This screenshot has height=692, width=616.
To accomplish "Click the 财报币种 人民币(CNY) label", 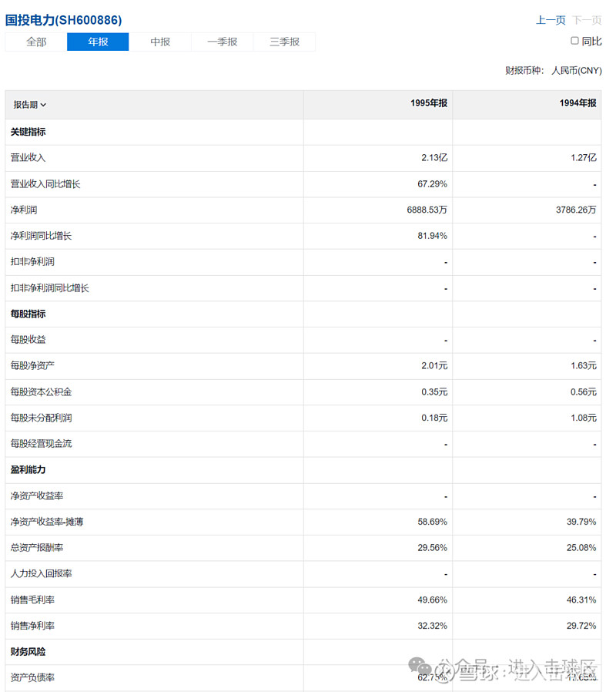I will [x=554, y=71].
